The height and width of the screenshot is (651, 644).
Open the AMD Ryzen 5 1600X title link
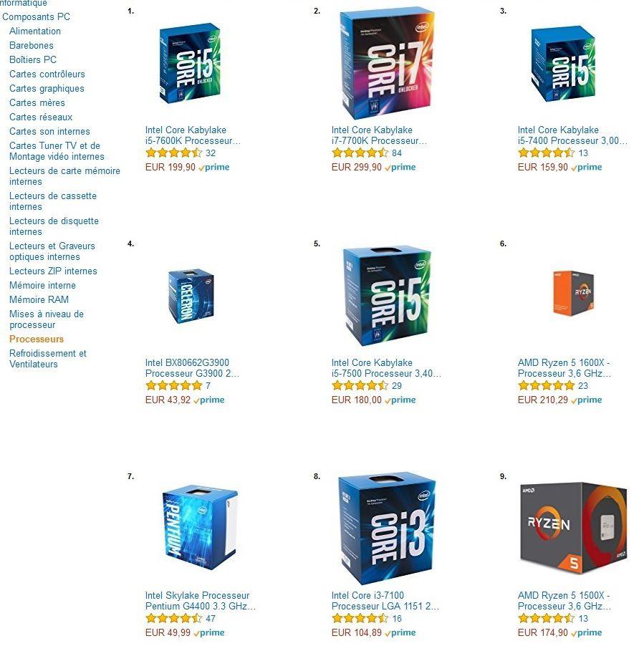[x=564, y=368]
